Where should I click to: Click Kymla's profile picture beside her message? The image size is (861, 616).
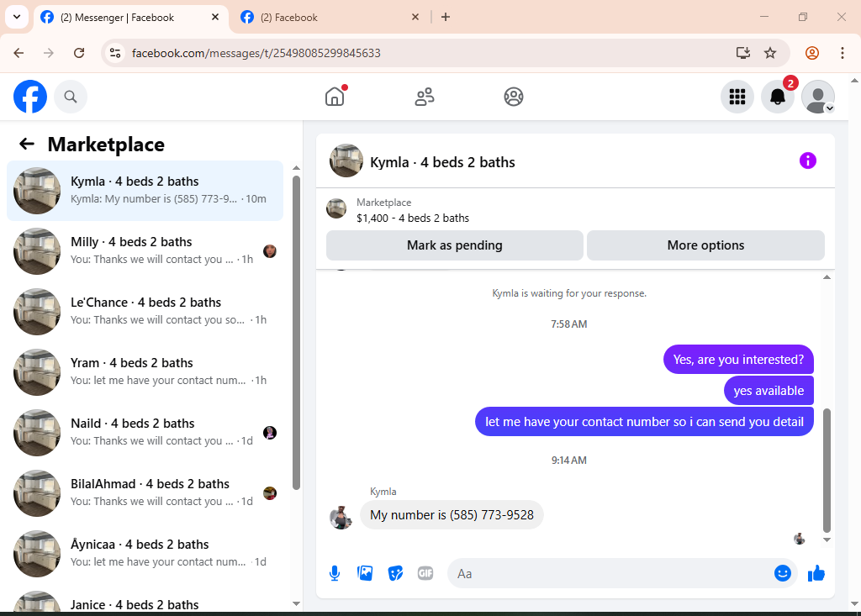point(341,517)
